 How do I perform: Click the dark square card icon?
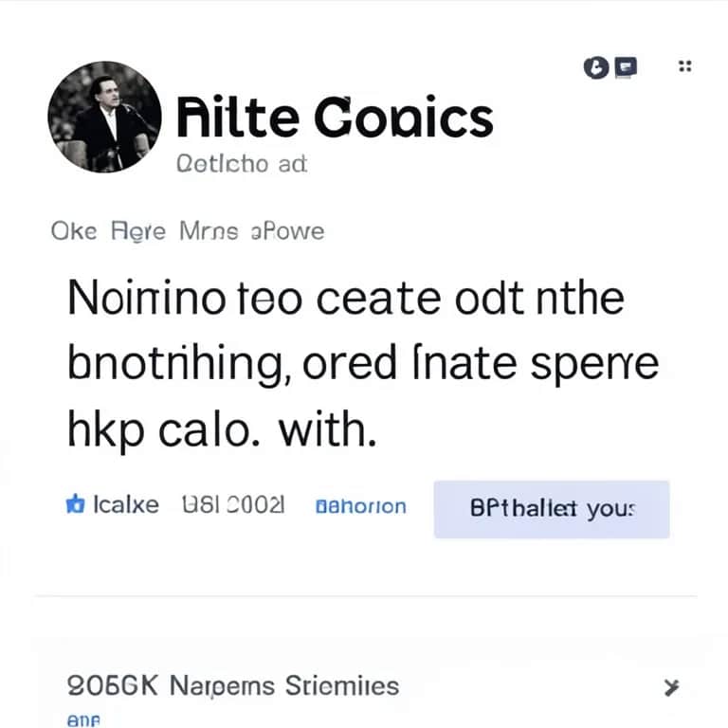(x=626, y=66)
